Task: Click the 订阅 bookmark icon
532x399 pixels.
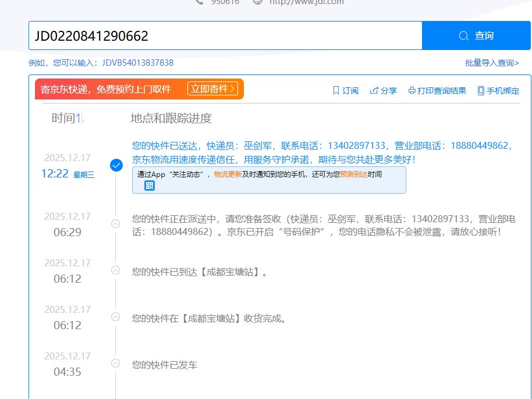Action: click(x=336, y=90)
